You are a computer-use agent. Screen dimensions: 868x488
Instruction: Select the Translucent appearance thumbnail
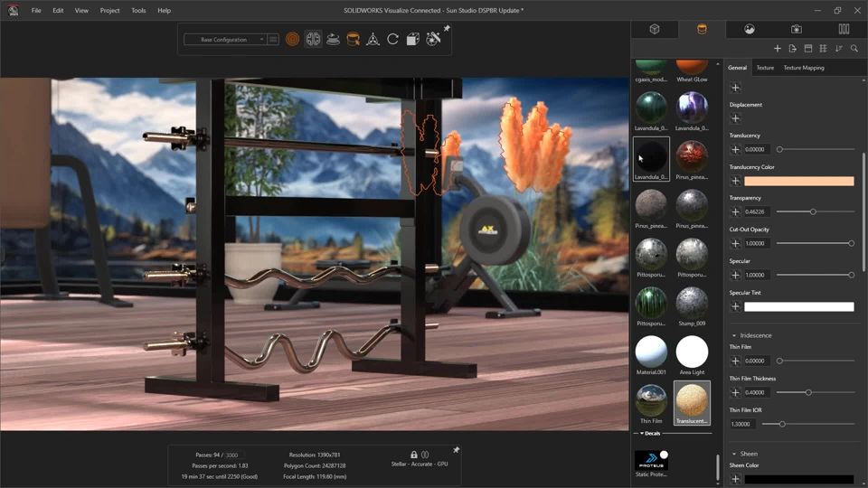pyautogui.click(x=692, y=403)
